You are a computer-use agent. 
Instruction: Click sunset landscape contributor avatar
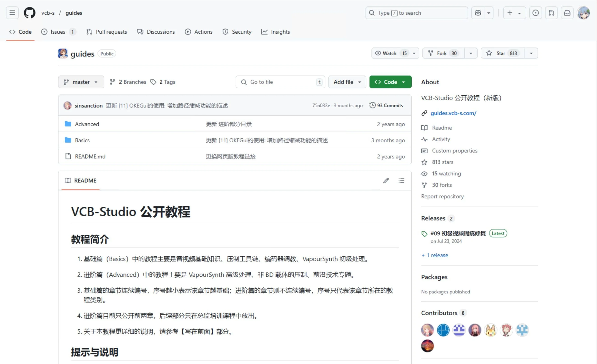pos(427,346)
